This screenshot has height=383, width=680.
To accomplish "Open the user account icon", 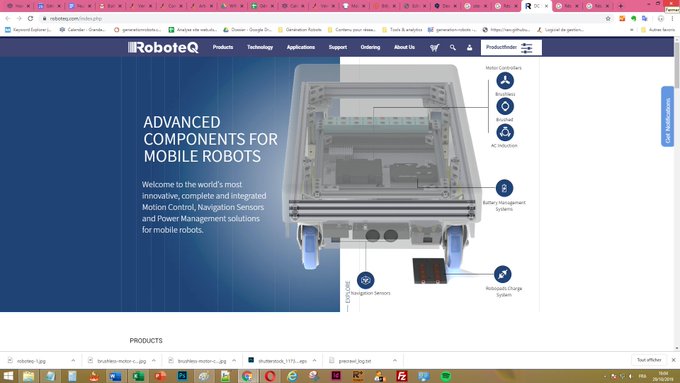I will click(469, 48).
